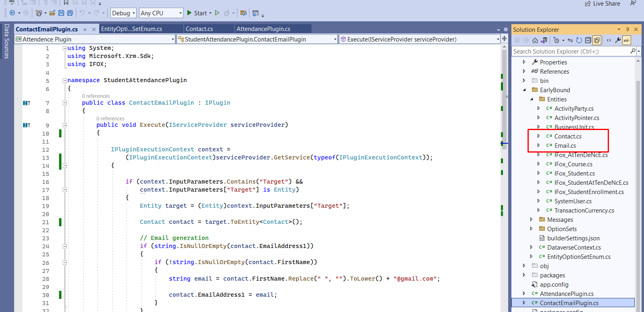Click the split editor window icon
Viewport: 644px width, 312px height.
[x=504, y=39]
